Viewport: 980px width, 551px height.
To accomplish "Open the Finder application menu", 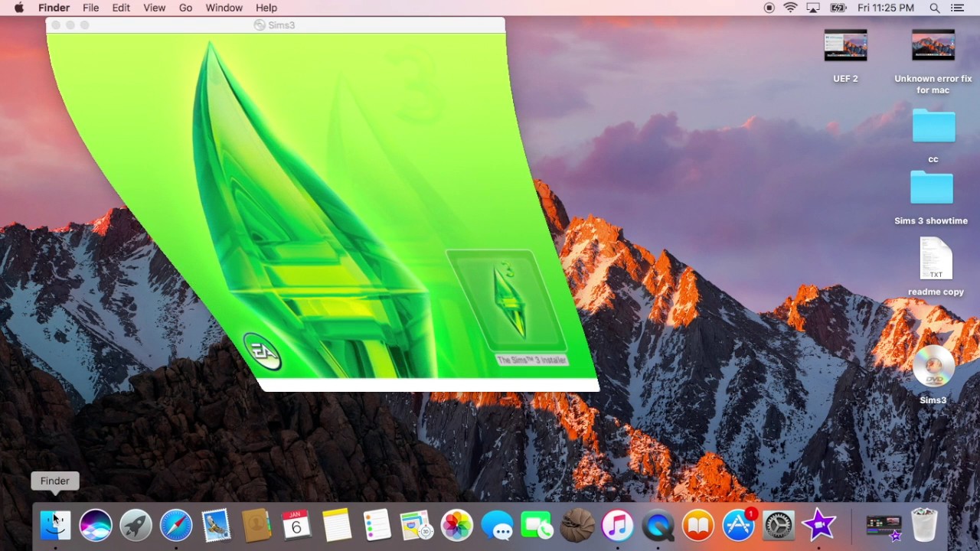I will pyautogui.click(x=54, y=8).
